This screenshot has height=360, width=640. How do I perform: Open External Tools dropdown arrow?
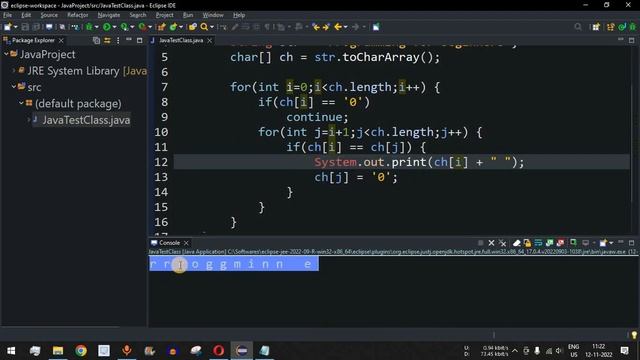(x=150, y=27)
